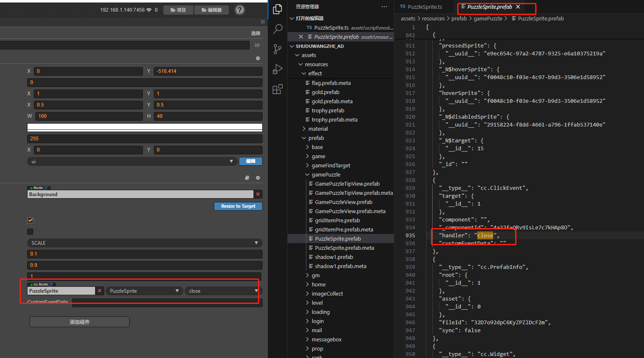Screen dimensions: 644x358
Task: Collapse the gamePuzzle folder
Action: pyautogui.click(x=307, y=174)
